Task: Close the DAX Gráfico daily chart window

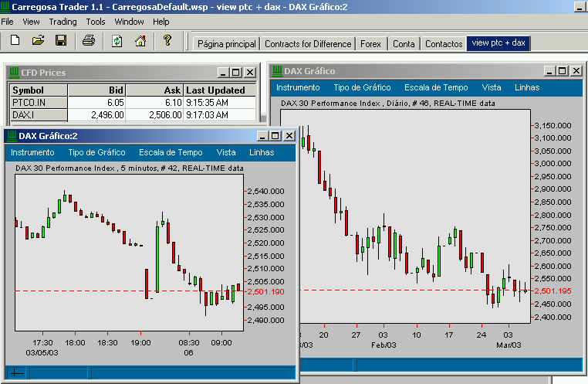Action: coord(576,70)
